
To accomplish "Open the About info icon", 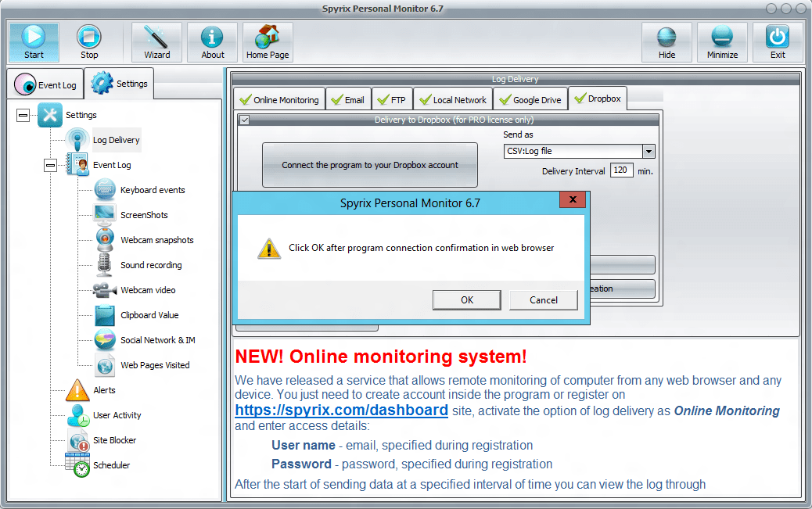I will coord(212,42).
